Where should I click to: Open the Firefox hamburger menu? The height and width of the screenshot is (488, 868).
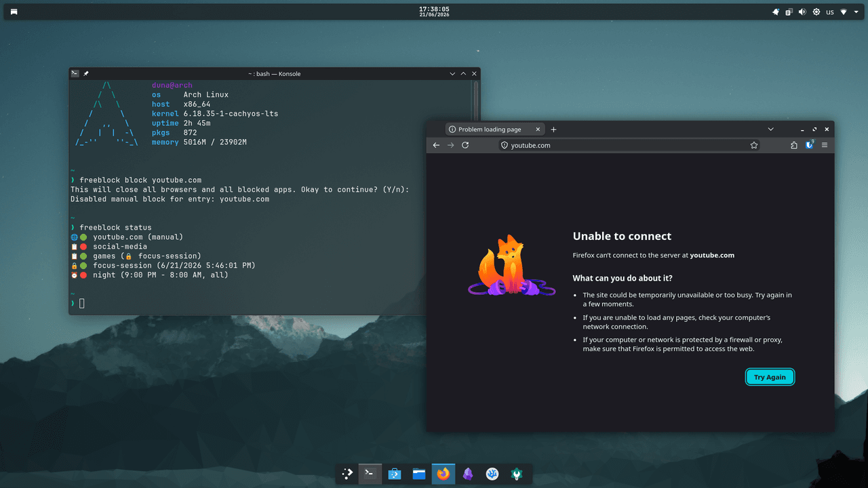click(x=825, y=145)
